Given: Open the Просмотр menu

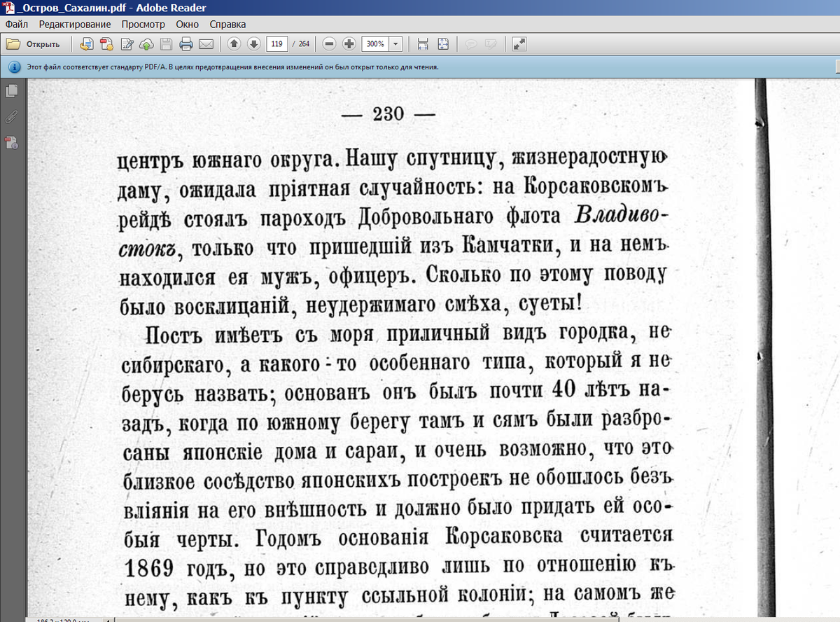Looking at the screenshot, I should click(x=143, y=24).
